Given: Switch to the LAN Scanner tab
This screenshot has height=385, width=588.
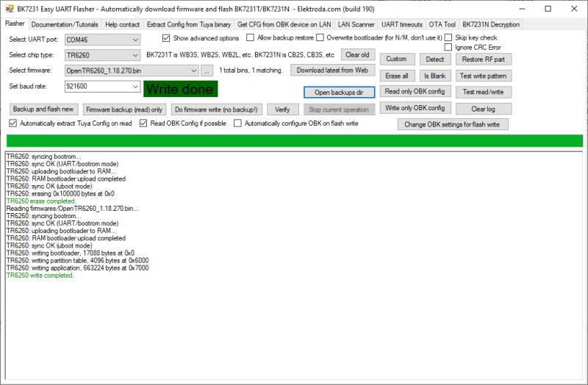Looking at the screenshot, I should click(x=356, y=24).
